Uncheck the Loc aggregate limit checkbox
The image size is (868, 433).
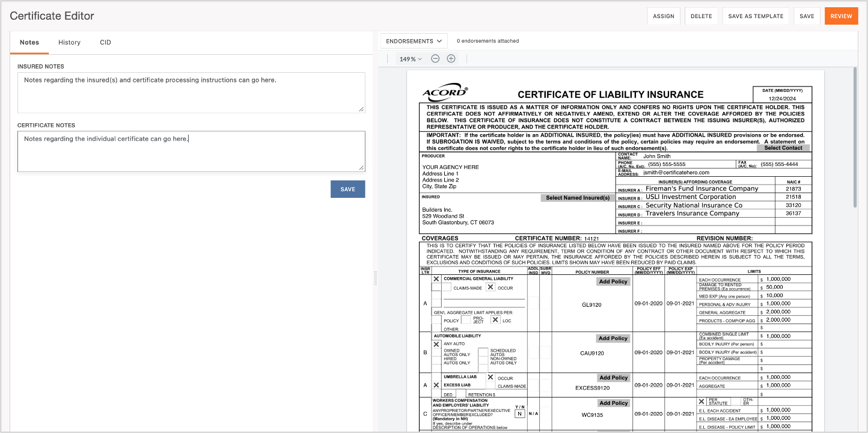pyautogui.click(x=495, y=319)
